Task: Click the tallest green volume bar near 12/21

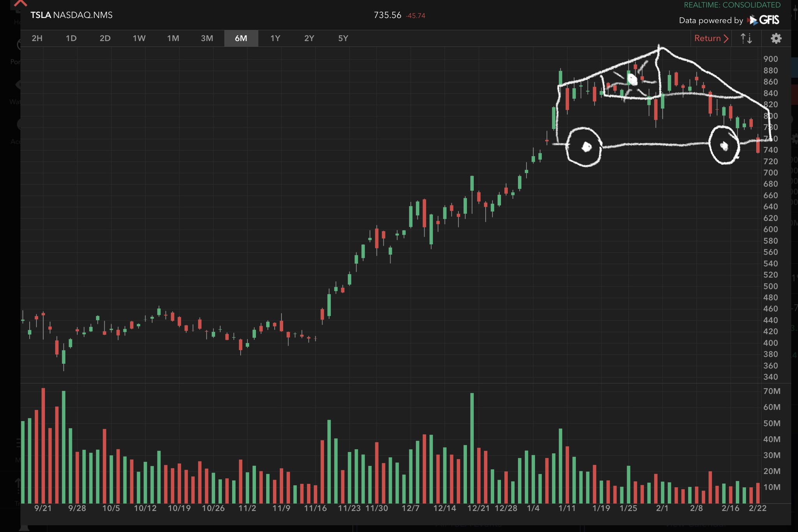Action: (472, 448)
